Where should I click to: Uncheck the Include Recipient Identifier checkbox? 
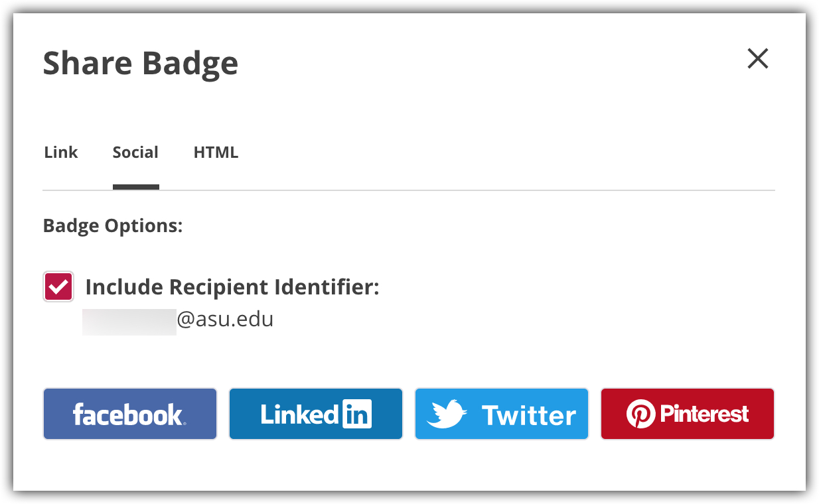pos(58,286)
